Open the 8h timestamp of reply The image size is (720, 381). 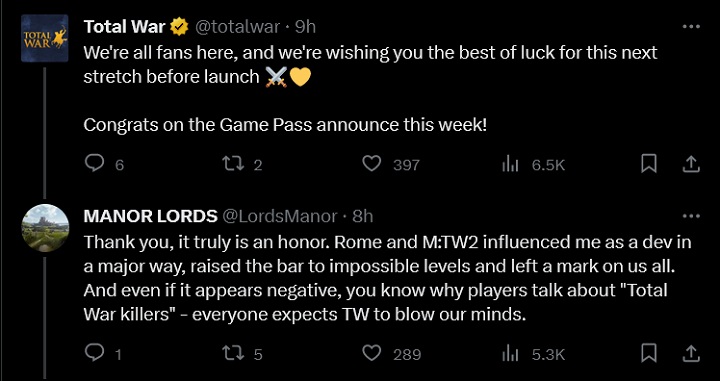pos(363,216)
